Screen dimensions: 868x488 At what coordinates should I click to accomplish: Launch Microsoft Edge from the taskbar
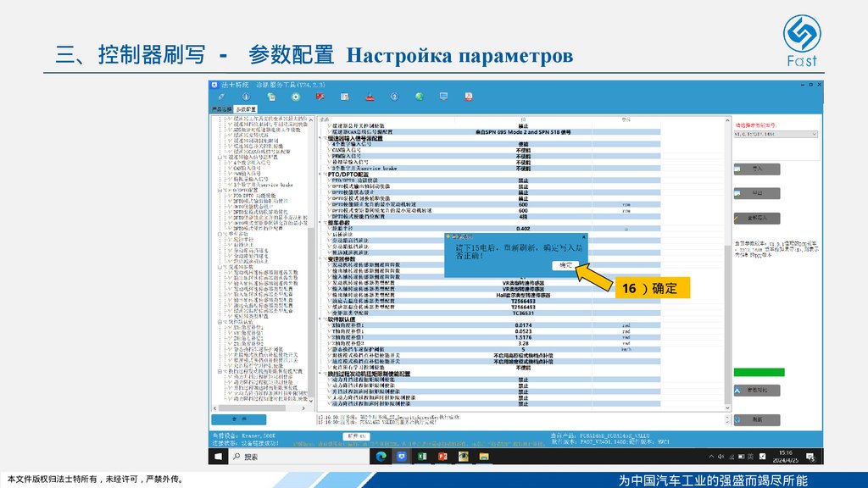coord(381,457)
